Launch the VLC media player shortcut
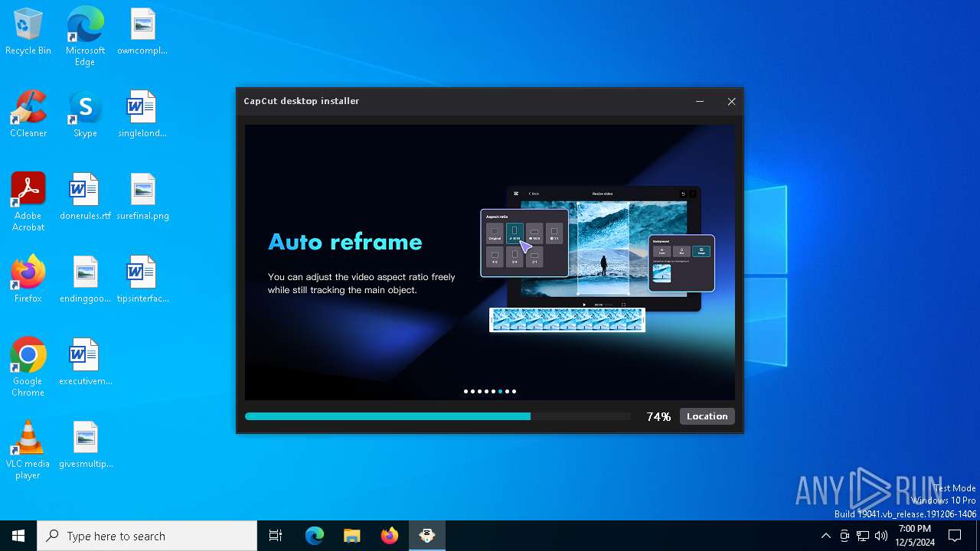This screenshot has width=980, height=551. click(x=28, y=450)
